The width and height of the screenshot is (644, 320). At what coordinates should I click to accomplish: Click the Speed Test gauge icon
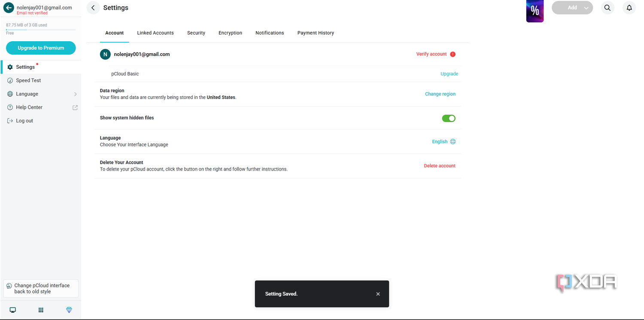pyautogui.click(x=10, y=80)
